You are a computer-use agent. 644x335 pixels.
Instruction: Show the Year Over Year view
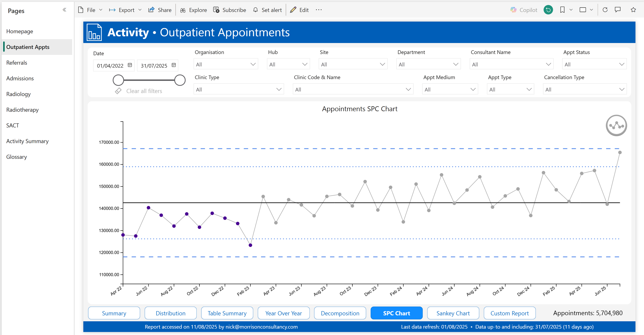[283, 313]
